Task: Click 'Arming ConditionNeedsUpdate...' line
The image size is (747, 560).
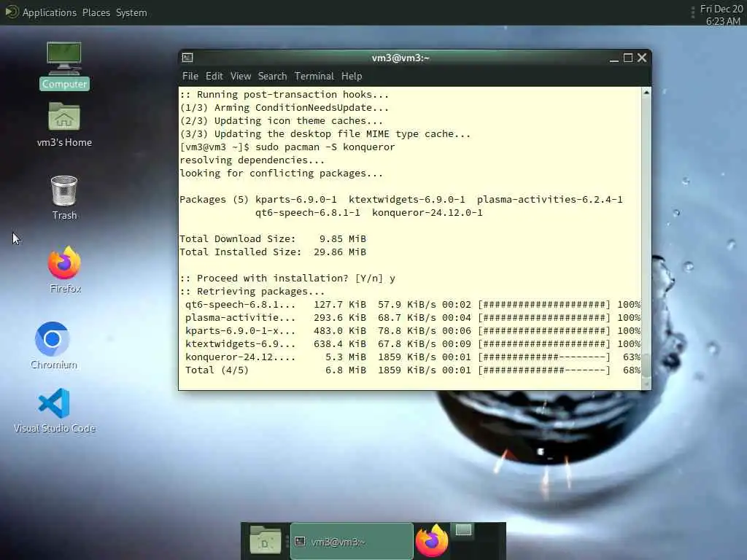Action: pos(285,108)
